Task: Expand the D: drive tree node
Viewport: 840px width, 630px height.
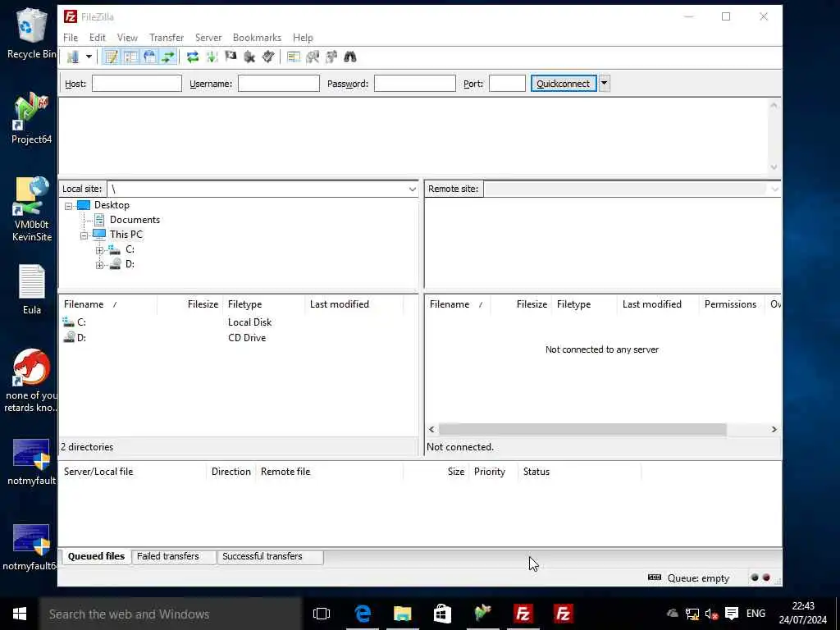Action: [99, 265]
